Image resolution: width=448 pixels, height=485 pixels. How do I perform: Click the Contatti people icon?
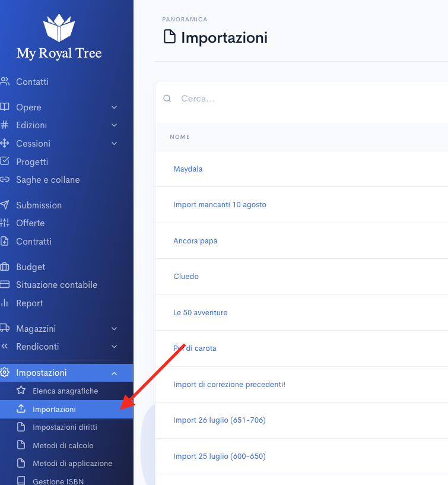click(5, 82)
